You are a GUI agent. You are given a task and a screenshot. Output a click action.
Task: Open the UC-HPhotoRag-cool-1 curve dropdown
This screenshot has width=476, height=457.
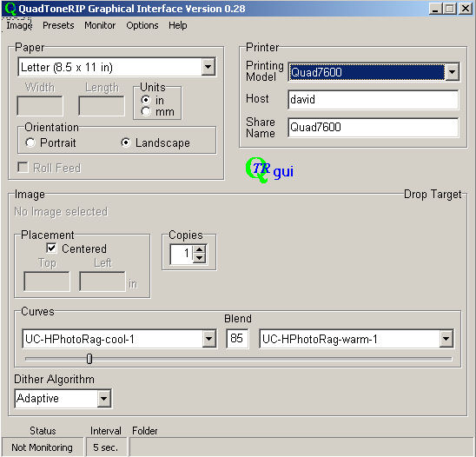[209, 339]
